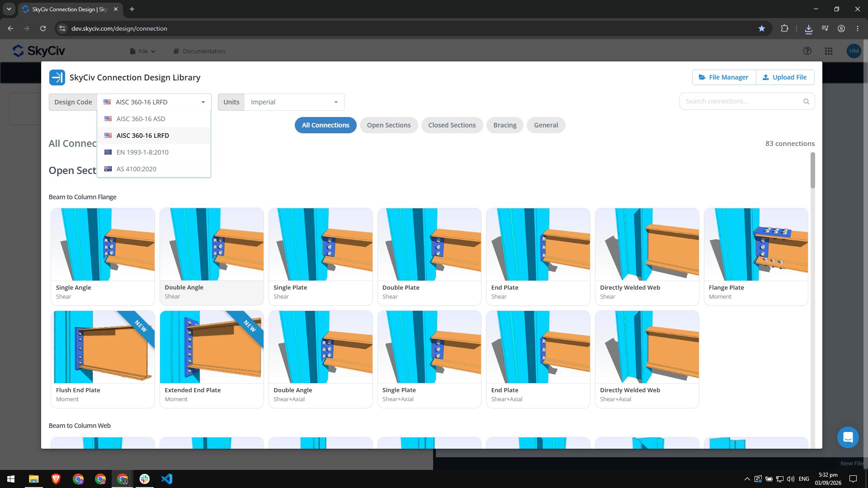Select Directly Welded Web Shear+Axial connection
The height and width of the screenshot is (488, 868).
(x=647, y=359)
